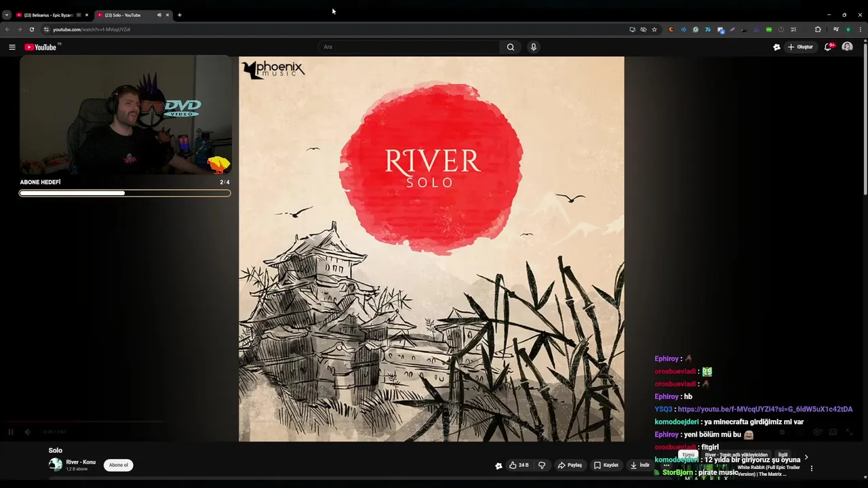Focus the YouTube 'Ara' search field
Image resolution: width=868 pixels, height=488 pixels.
pos(410,47)
